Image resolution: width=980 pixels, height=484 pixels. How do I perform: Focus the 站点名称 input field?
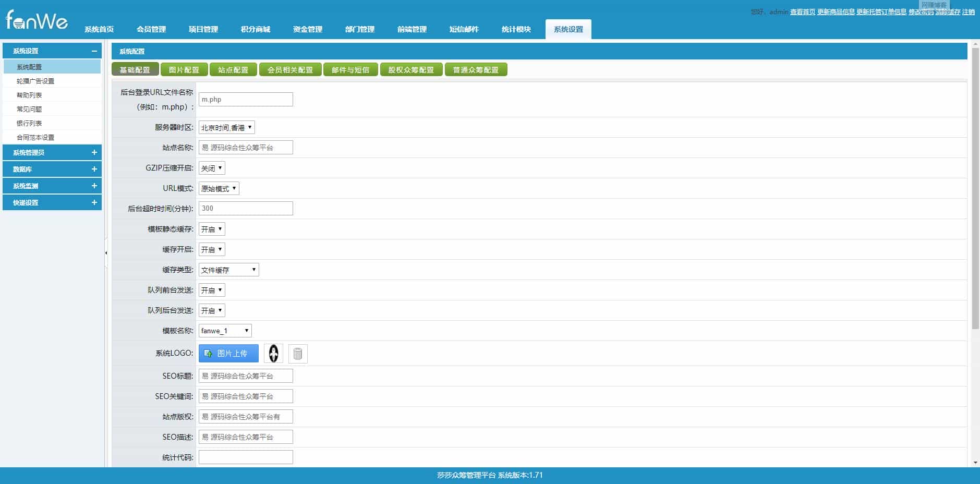point(246,148)
